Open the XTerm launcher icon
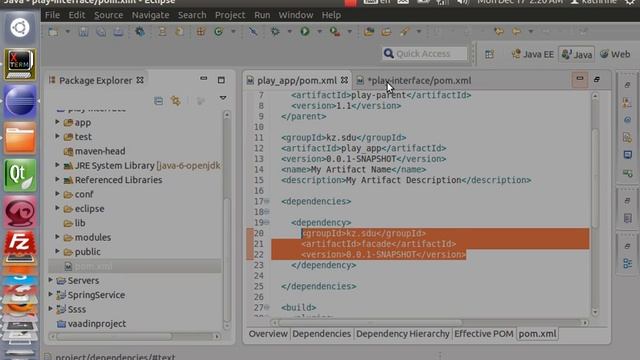Image resolution: width=640 pixels, height=360 pixels. 20,64
